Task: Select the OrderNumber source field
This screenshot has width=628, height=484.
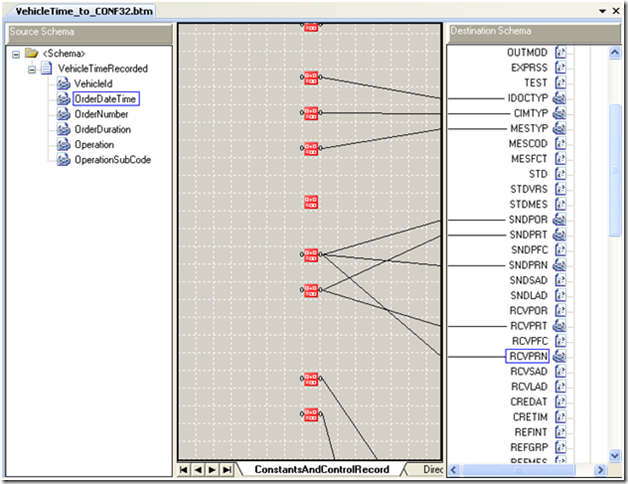Action: click(x=101, y=114)
